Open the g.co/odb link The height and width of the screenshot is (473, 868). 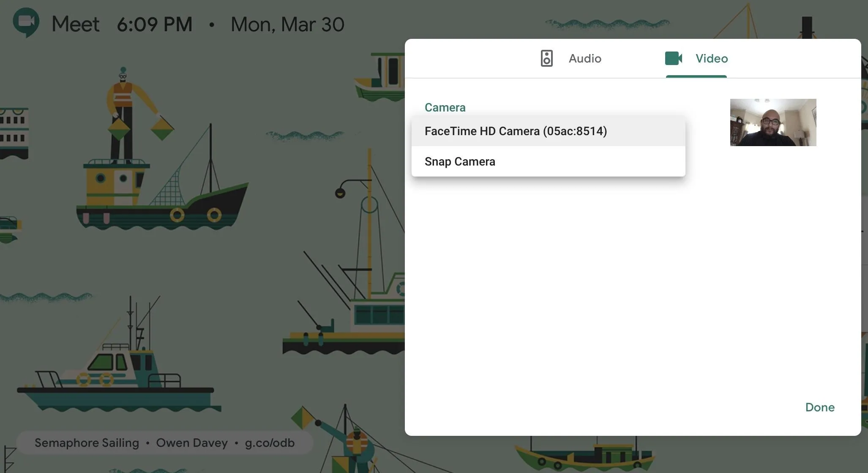[270, 443]
